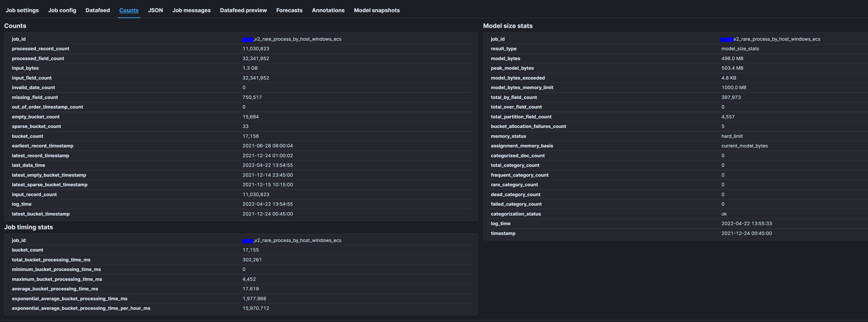Go to the Forecasts tab
The height and width of the screenshot is (322, 868).
pos(289,10)
